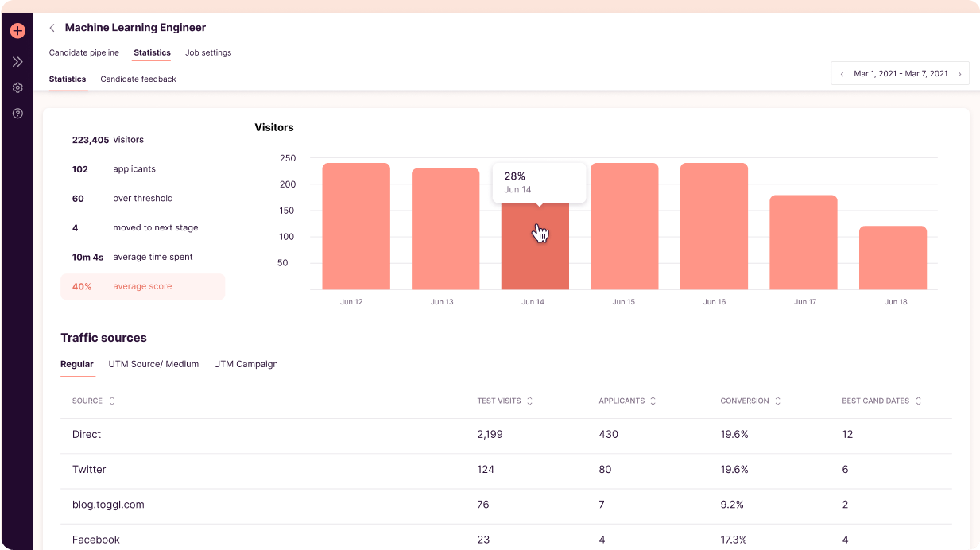Go to next date range
980x550 pixels.
pos(959,74)
